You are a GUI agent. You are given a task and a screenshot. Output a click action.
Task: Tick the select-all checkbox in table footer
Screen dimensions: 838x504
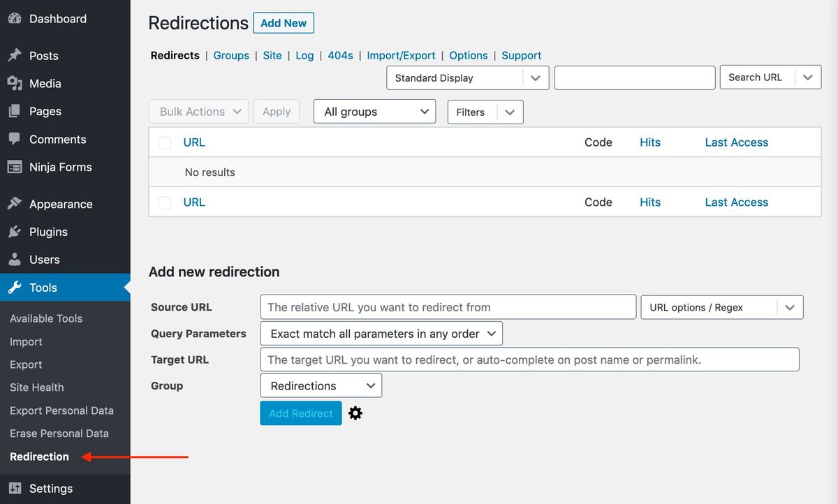coord(165,202)
